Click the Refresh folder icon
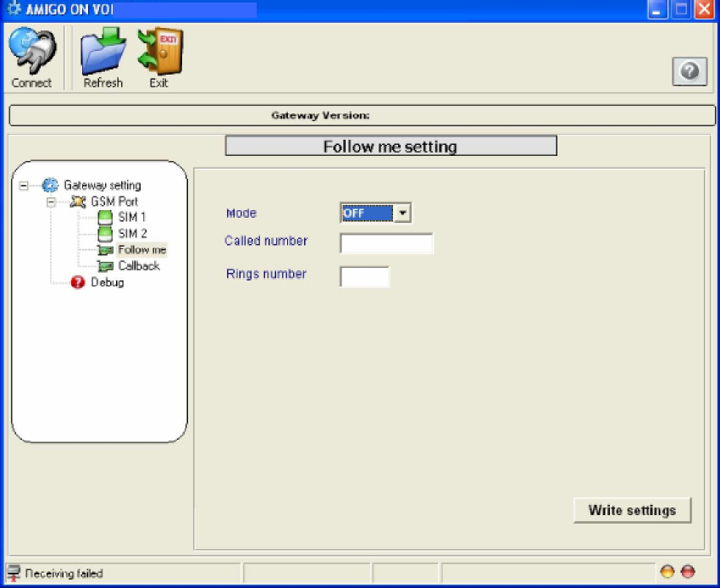The width and height of the screenshot is (720, 588). pyautogui.click(x=103, y=51)
